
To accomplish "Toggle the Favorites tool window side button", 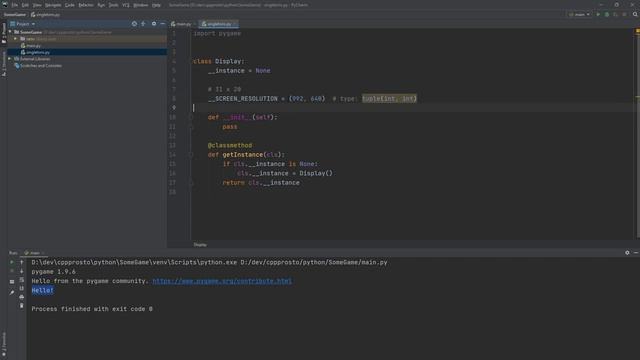I will (x=4, y=345).
